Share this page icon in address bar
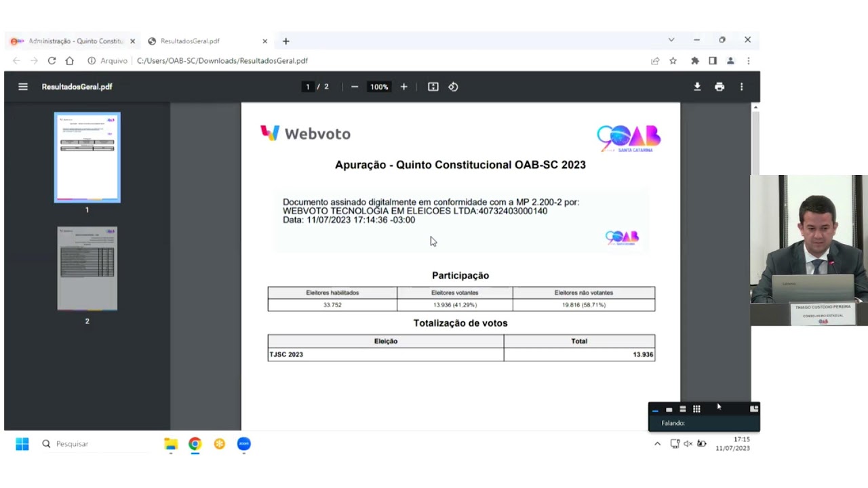The image size is (868, 488). point(655,60)
